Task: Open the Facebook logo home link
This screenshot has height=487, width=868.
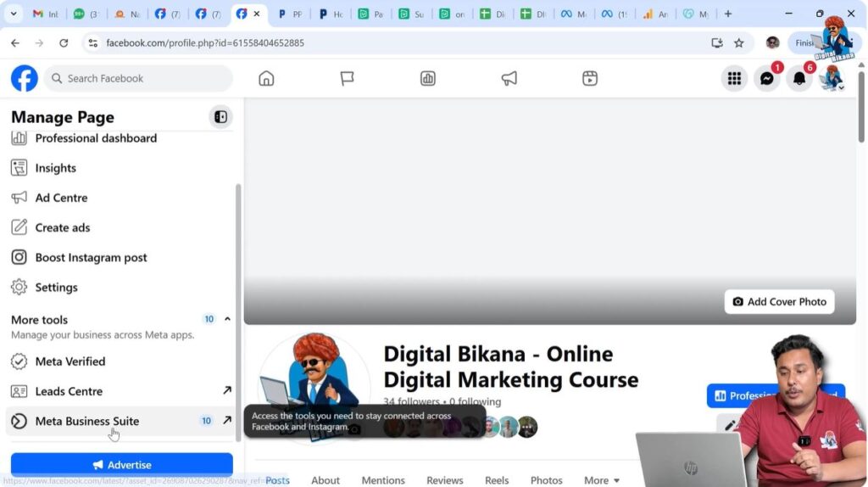Action: click(x=25, y=78)
